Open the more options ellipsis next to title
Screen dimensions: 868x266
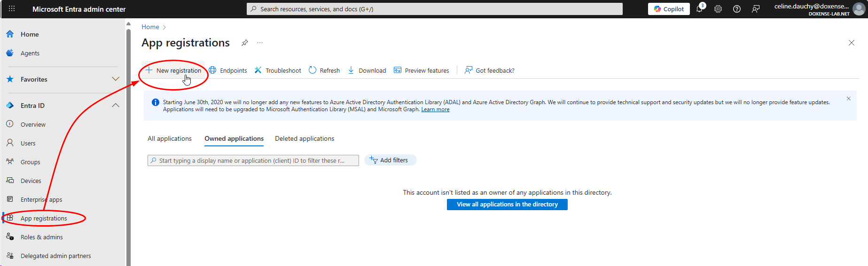[x=260, y=43]
